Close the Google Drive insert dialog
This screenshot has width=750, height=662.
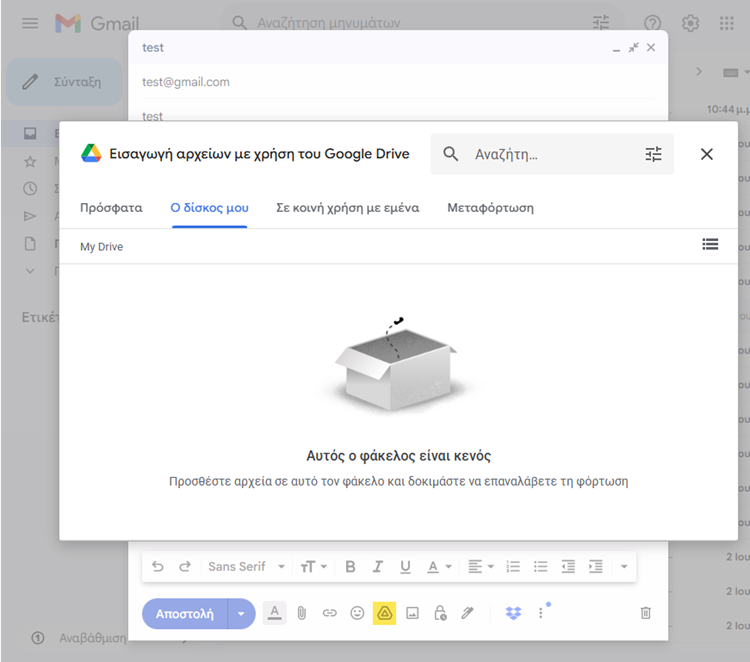coord(706,154)
